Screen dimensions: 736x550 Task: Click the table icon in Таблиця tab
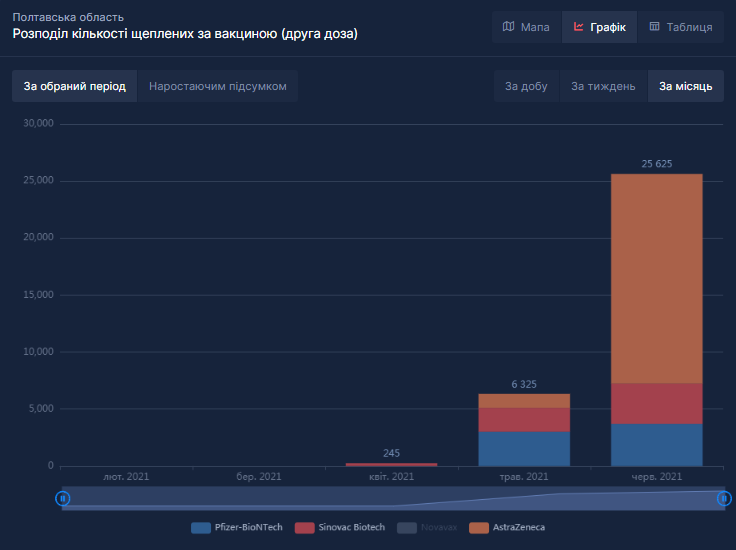coord(654,27)
